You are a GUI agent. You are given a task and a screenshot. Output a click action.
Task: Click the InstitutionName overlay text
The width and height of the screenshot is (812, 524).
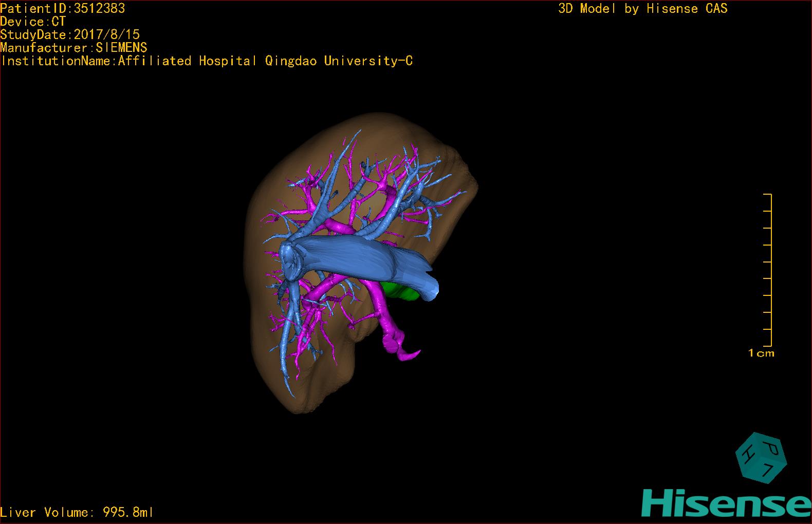point(207,61)
